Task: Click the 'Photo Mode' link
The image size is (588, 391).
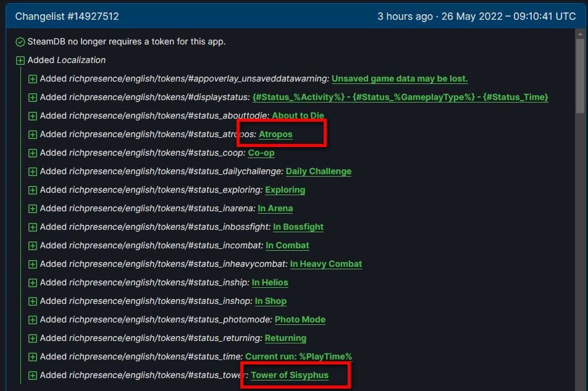Action: click(x=300, y=320)
